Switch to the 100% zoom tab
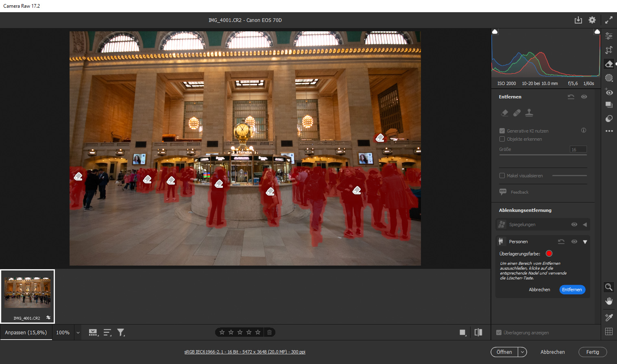 pos(63,332)
